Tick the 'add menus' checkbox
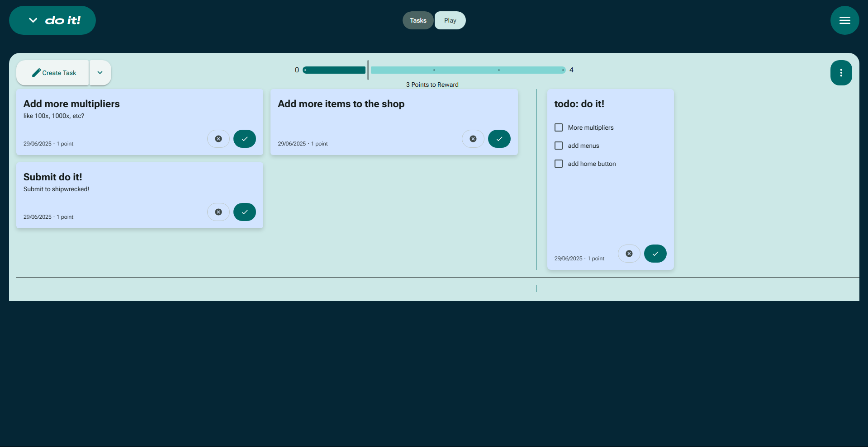The image size is (868, 447). [x=559, y=146]
